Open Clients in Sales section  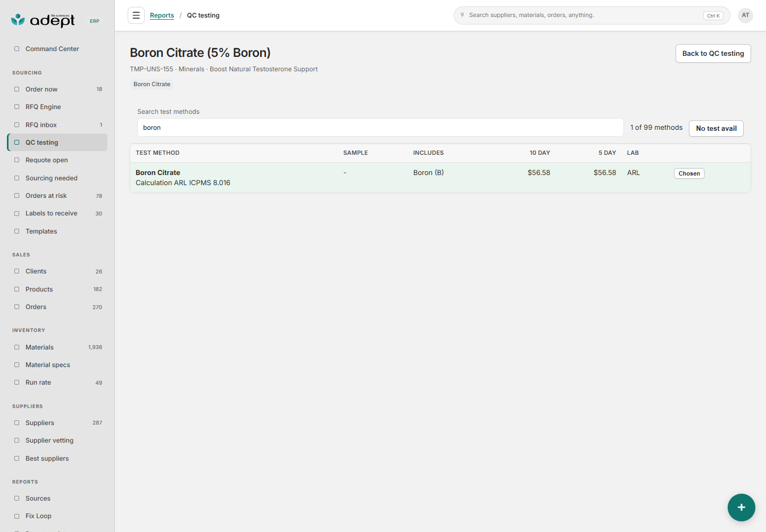(x=57, y=271)
